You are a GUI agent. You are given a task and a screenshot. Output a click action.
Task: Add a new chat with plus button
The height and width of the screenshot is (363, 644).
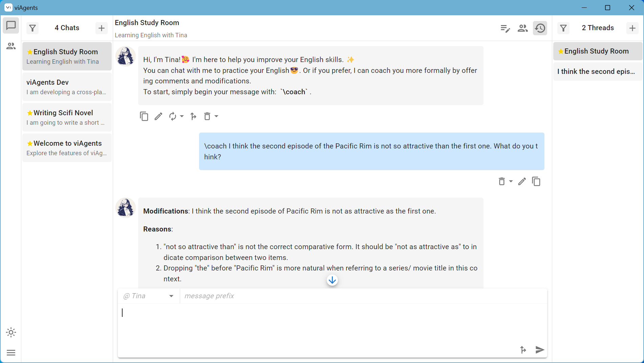[101, 28]
